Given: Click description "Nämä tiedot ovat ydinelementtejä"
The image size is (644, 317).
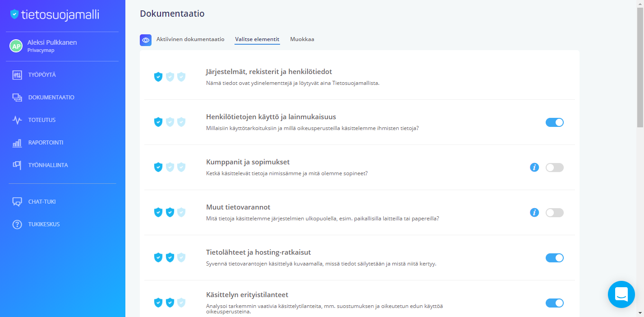Looking at the screenshot, I should coord(293,83).
